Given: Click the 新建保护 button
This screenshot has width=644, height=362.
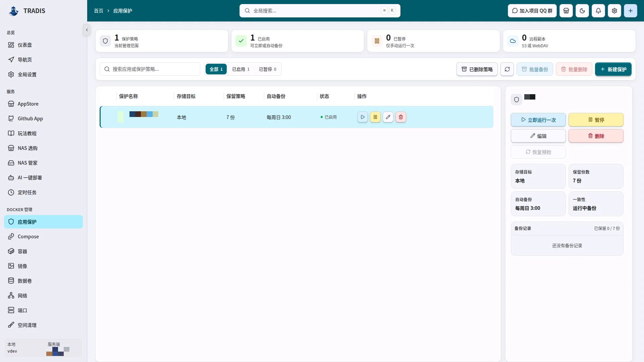Looking at the screenshot, I should pyautogui.click(x=613, y=69).
